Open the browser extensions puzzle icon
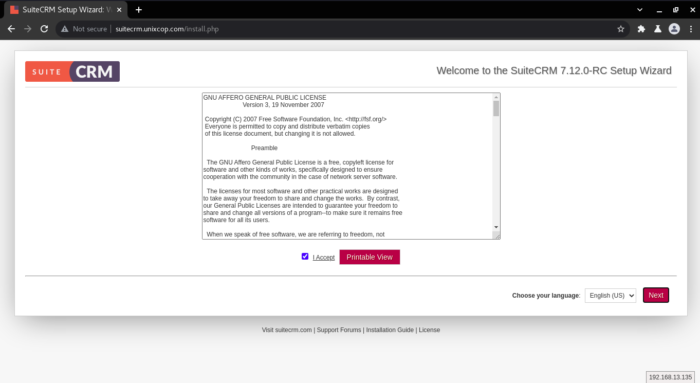The image size is (700, 383). 641,29
